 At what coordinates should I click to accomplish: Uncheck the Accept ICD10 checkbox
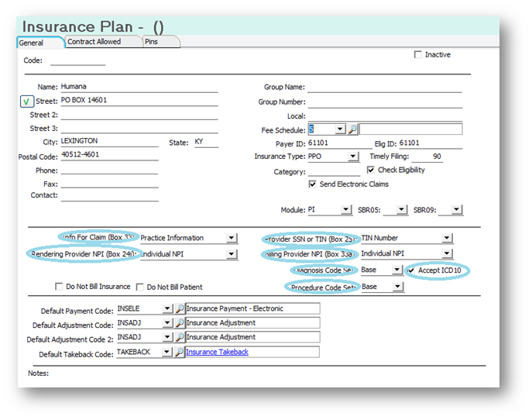pyautogui.click(x=412, y=270)
